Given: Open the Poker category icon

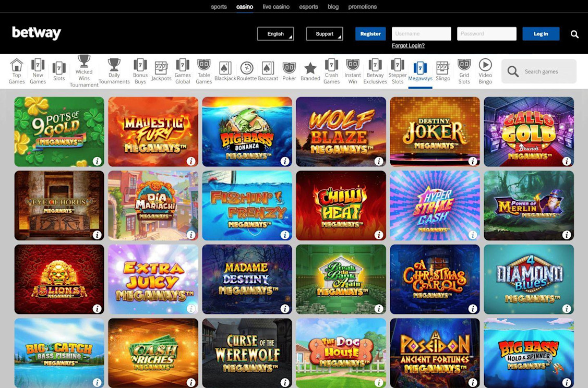Looking at the screenshot, I should [289, 68].
